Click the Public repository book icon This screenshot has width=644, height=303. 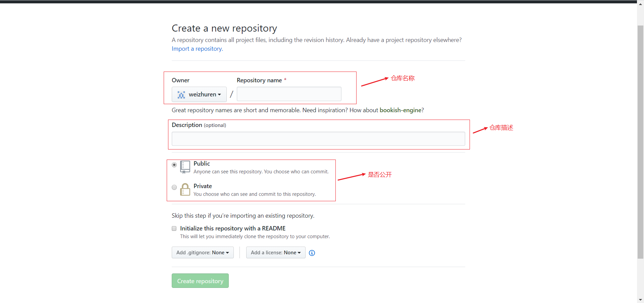pos(185,167)
